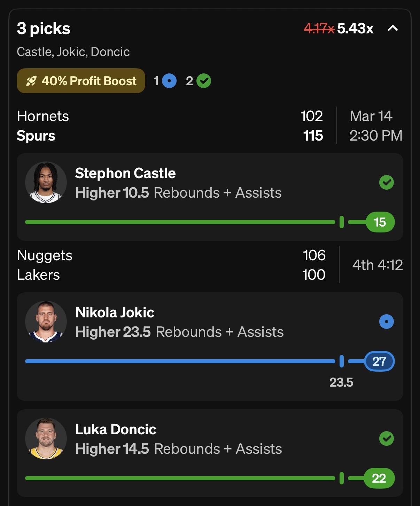Collapse the 3 picks card chevron
Screen dimensions: 420x506
(392, 28)
